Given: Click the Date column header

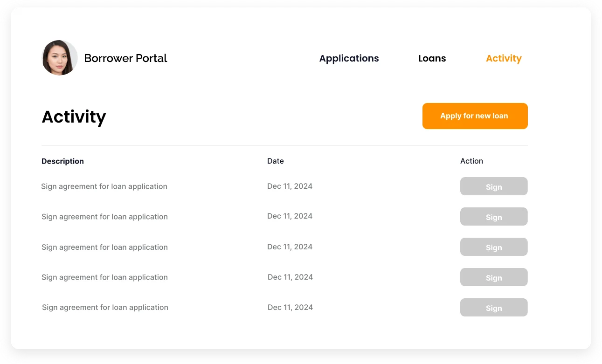Looking at the screenshot, I should (275, 161).
